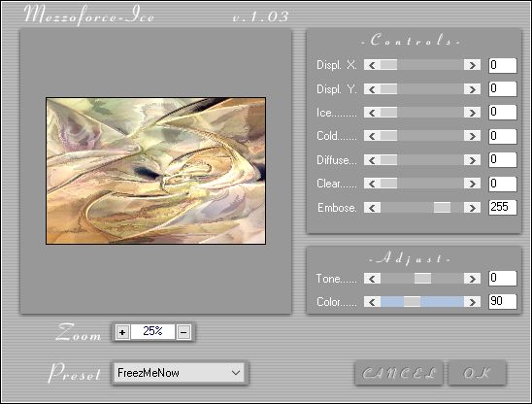532x404 pixels.
Task: Click the Displ. X right arrow
Action: pyautogui.click(x=472, y=65)
